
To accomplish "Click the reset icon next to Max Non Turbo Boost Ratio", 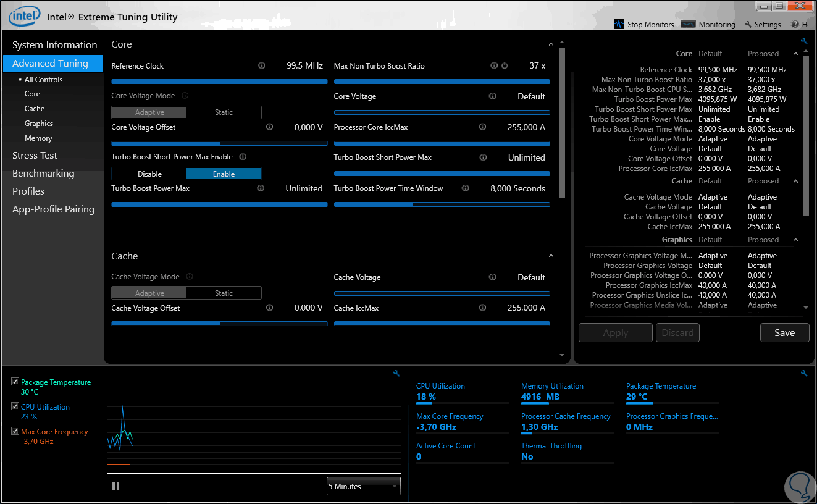I will point(505,65).
